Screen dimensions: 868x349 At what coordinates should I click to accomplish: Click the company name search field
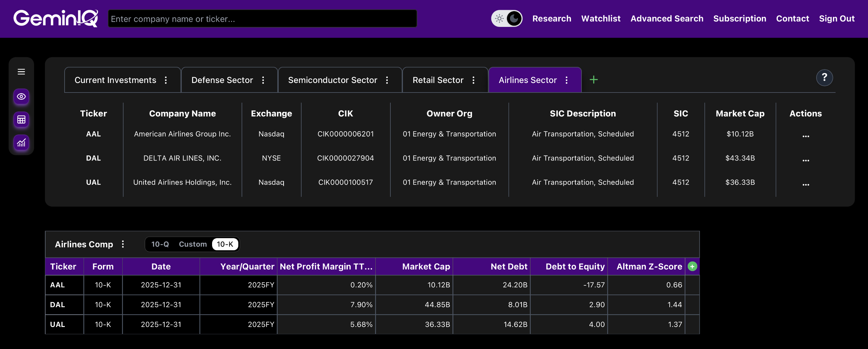(x=263, y=19)
